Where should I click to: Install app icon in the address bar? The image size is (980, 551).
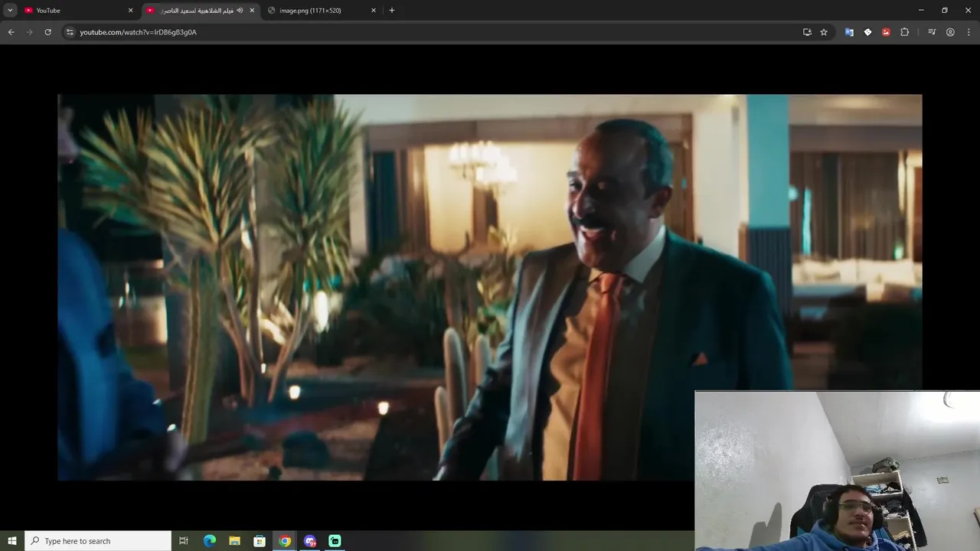[x=807, y=32]
